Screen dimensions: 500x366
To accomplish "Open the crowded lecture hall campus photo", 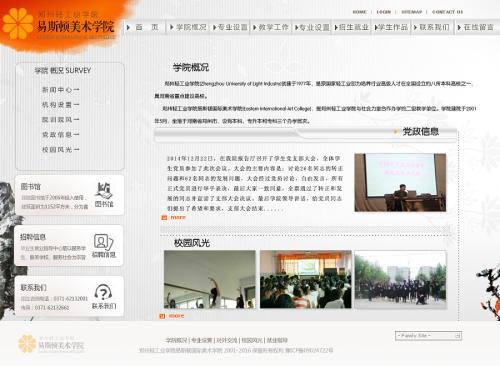I will pyautogui.click(x=306, y=279).
